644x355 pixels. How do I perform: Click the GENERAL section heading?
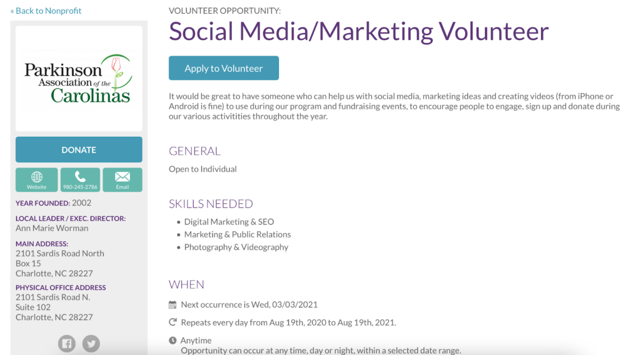(194, 151)
